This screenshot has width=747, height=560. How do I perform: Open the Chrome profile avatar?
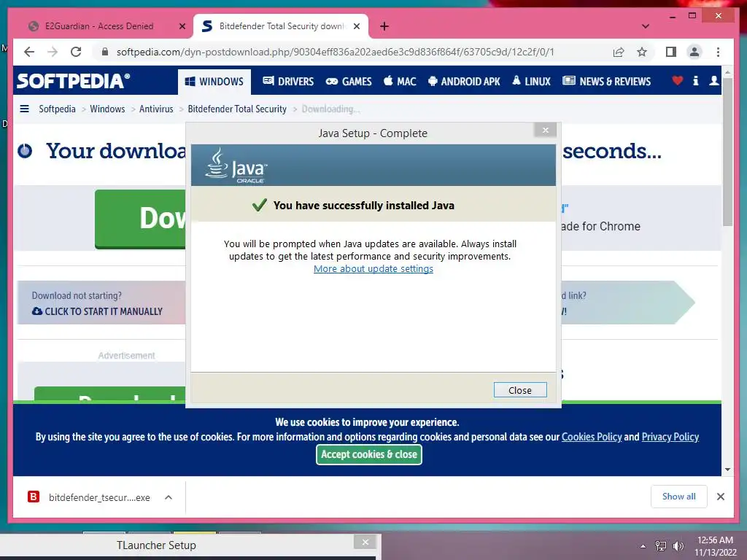(694, 52)
